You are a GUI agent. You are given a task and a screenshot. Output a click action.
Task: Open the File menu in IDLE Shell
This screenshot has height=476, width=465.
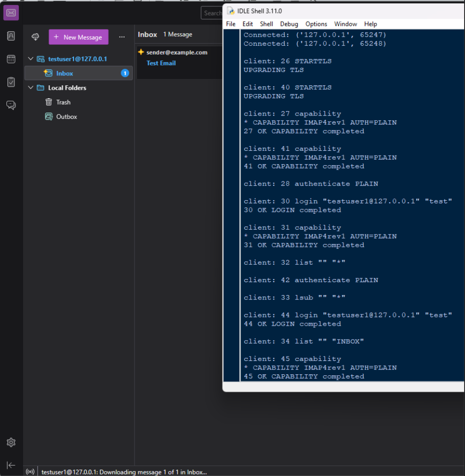(231, 24)
